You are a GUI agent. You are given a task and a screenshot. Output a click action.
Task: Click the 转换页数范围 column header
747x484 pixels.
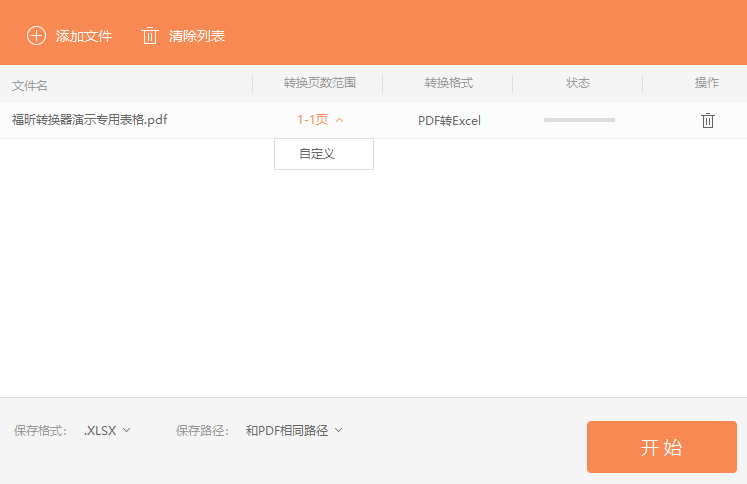320,83
